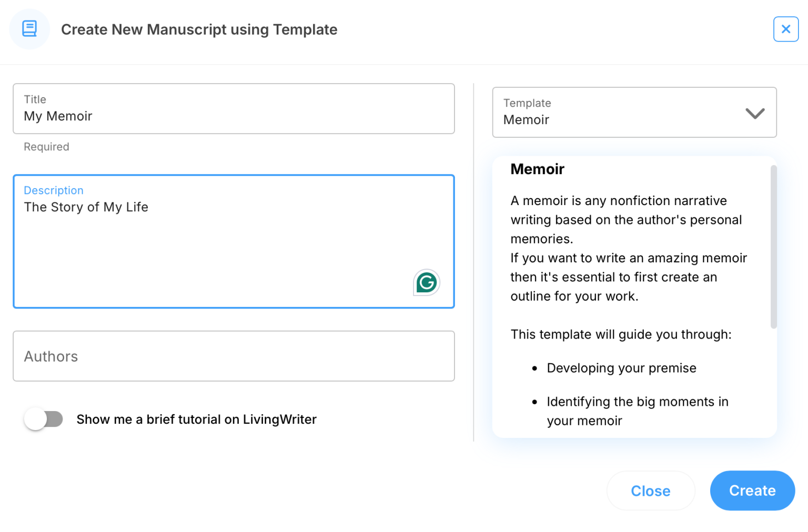Click the 'Show me a brief tutorial' label
The height and width of the screenshot is (532, 808).
[x=196, y=420]
